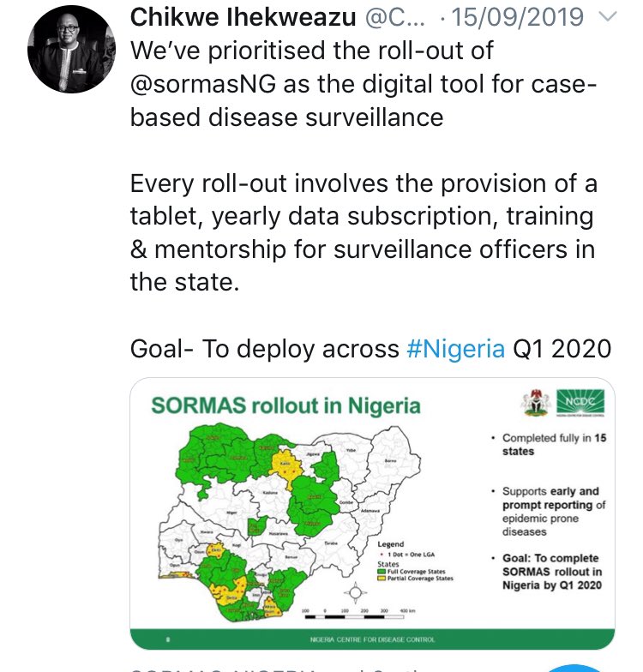Tap the truncated @C... handle
The width and height of the screenshot is (643, 672).
[394, 17]
